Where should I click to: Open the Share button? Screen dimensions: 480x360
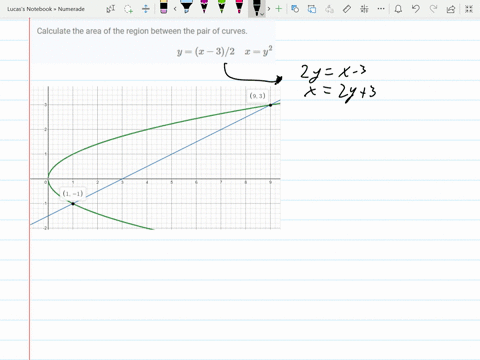pos(451,9)
